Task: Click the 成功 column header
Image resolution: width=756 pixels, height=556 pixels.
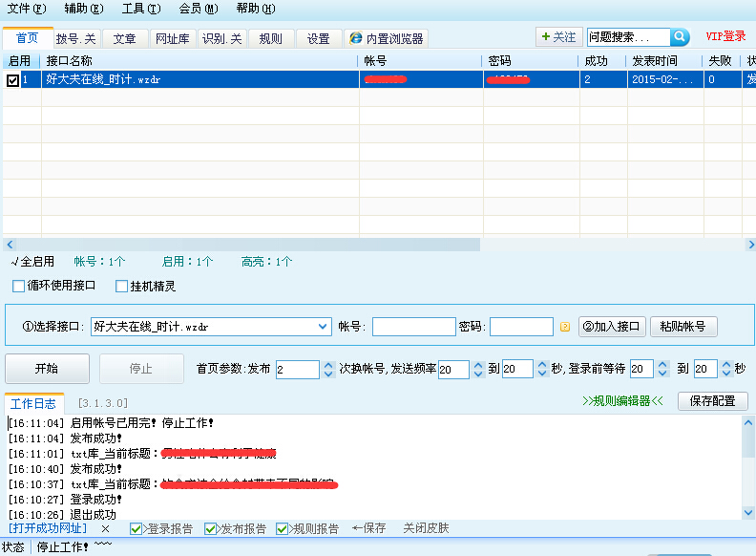Action: 602,61
